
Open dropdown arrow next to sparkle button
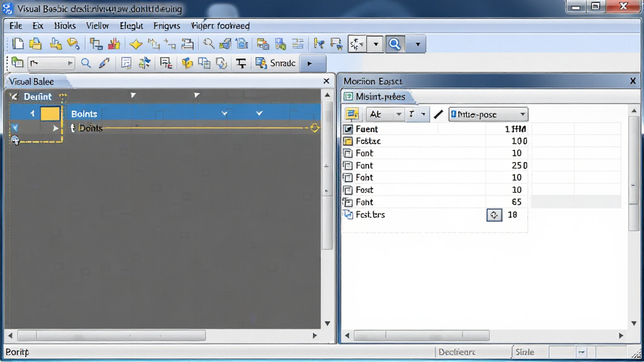[375, 44]
